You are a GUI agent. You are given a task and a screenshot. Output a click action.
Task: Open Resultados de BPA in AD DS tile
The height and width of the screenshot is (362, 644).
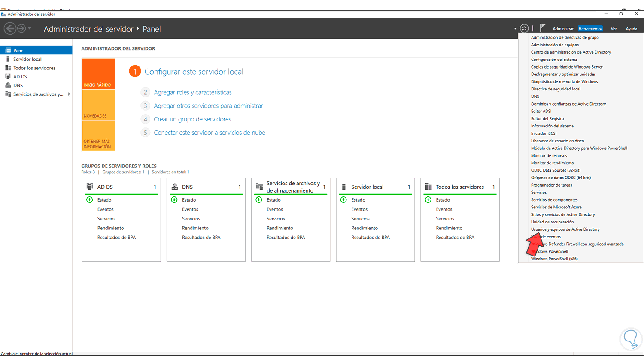(116, 238)
